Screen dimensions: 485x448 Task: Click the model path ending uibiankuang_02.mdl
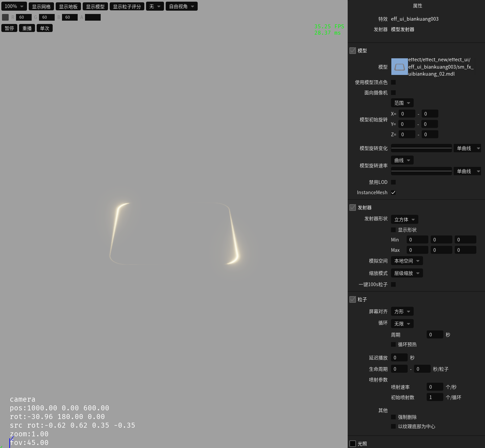(441, 67)
